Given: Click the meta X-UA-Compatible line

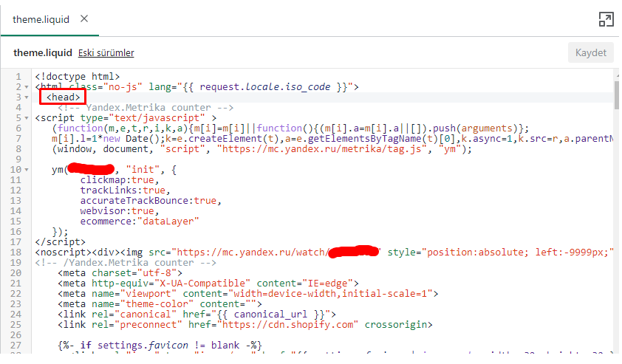Looking at the screenshot, I should (208, 283).
